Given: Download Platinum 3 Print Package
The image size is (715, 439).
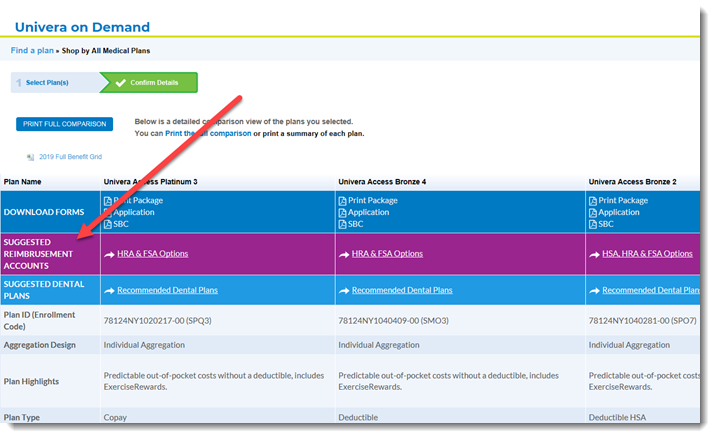Looking at the screenshot, I should point(138,201).
